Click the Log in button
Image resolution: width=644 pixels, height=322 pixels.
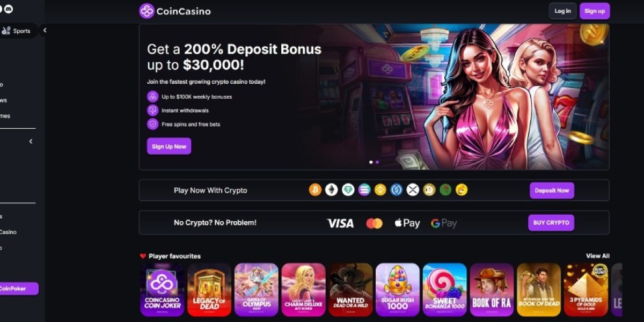click(562, 11)
